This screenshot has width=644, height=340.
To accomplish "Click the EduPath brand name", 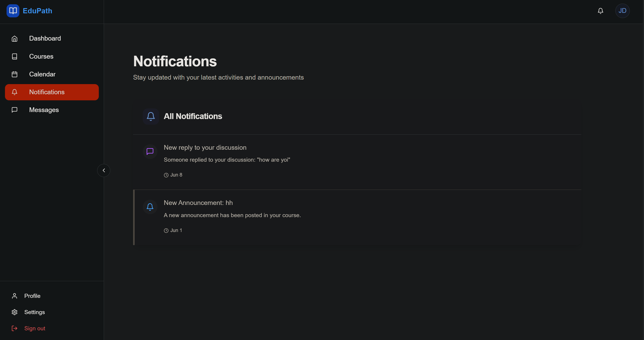I will (x=37, y=11).
